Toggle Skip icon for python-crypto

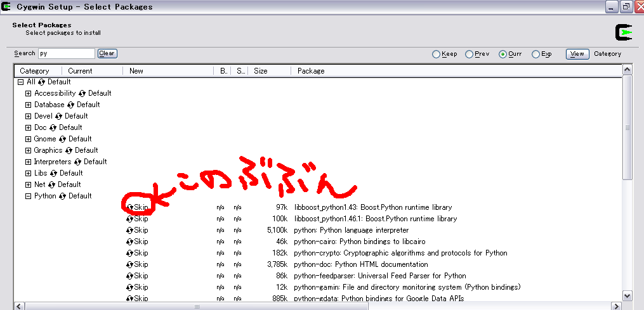pyautogui.click(x=130, y=253)
